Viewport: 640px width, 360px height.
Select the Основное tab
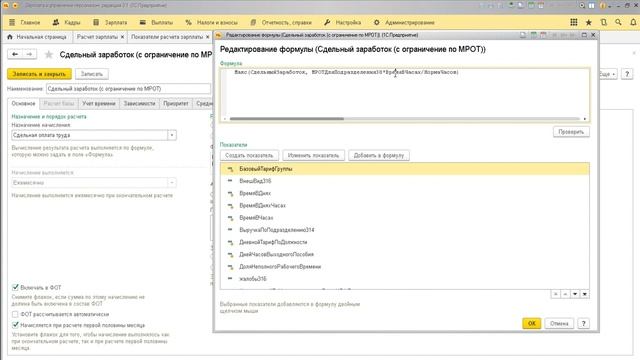click(x=23, y=104)
